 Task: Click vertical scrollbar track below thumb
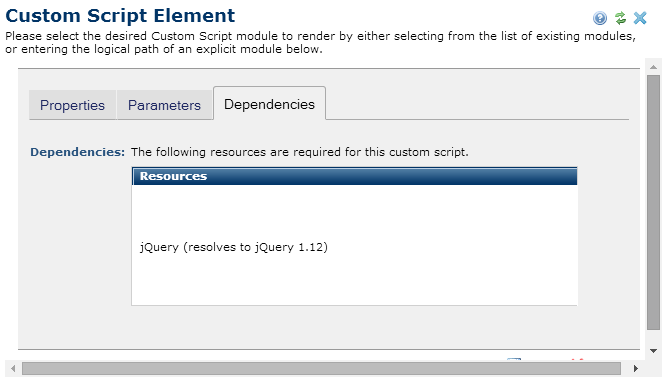[x=653, y=337]
